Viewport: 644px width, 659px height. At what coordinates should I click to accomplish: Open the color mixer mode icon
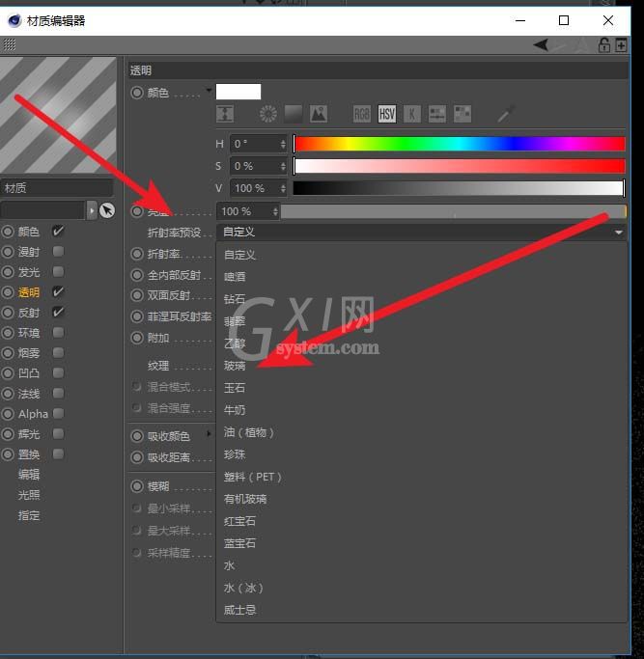pos(437,114)
